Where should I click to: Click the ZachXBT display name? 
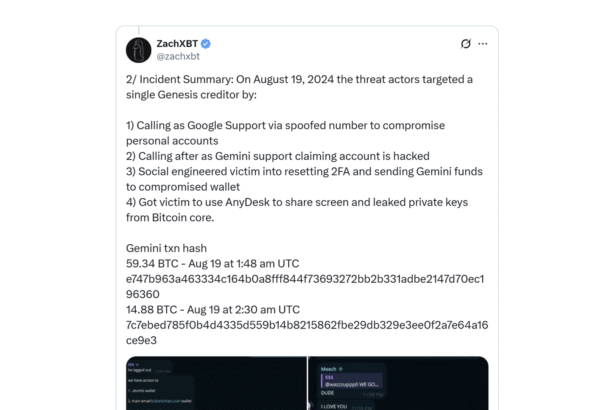click(x=177, y=44)
